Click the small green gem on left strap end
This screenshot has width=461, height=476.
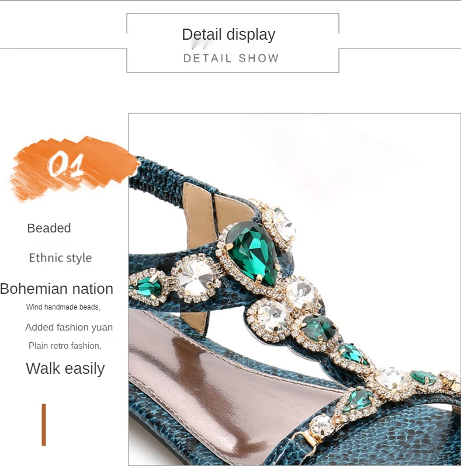[x=145, y=287]
